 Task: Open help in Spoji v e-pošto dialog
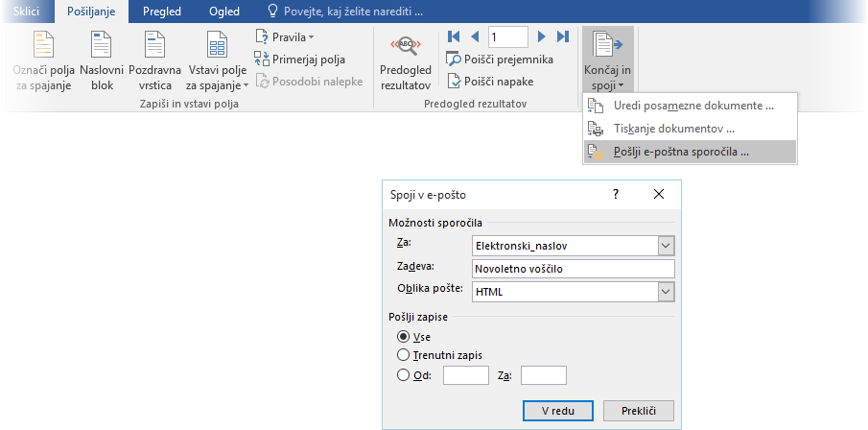(616, 195)
